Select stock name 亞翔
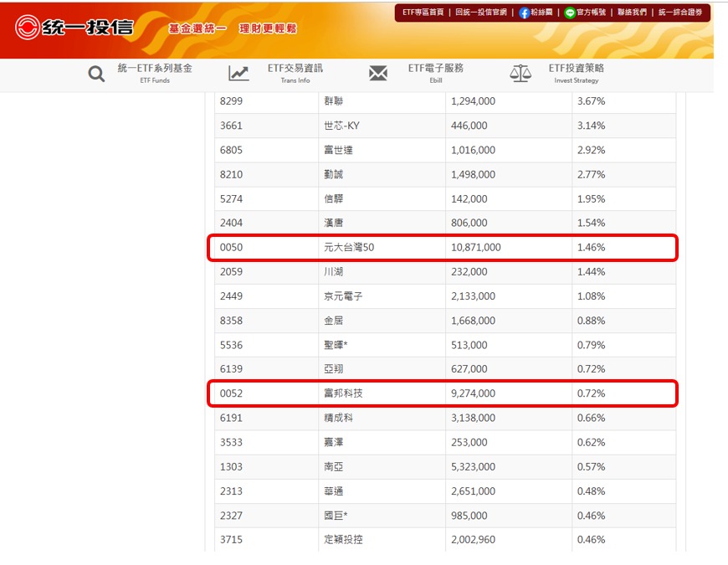Screen dimensions: 728x565 point(333,369)
